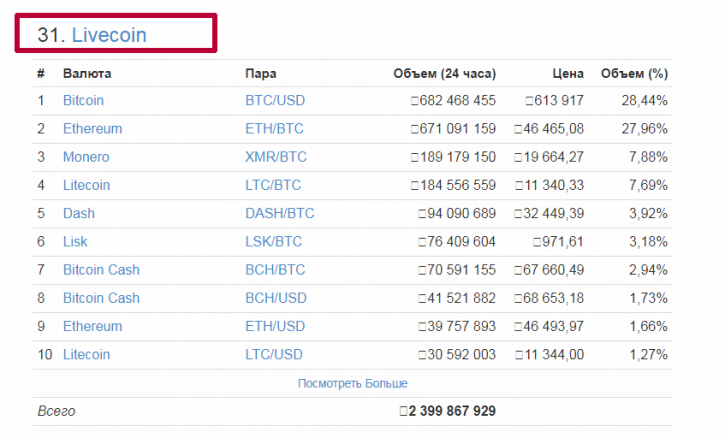Image resolution: width=725 pixels, height=438 pixels.
Task: Select the percentage 2,94%
Action: click(x=648, y=270)
